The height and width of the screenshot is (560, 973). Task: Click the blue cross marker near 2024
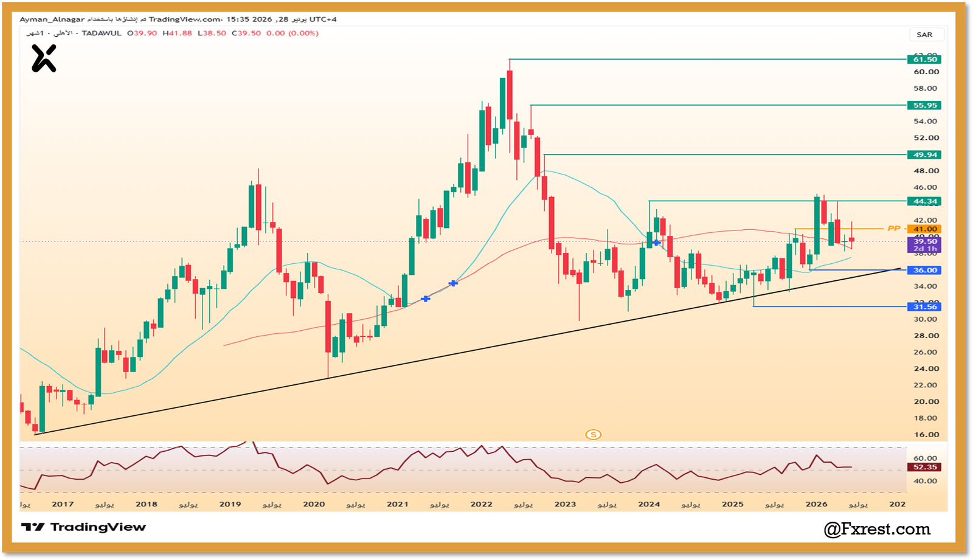(656, 243)
